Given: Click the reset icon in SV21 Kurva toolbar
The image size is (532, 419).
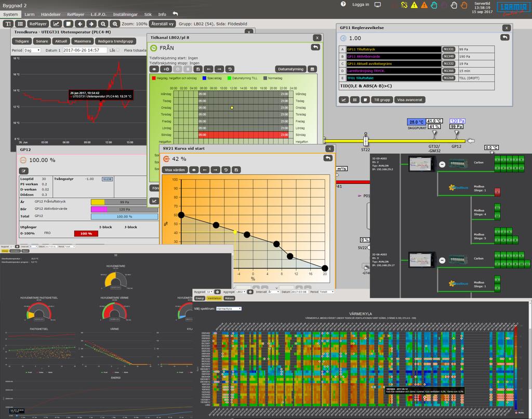Looking at the screenshot, I should [x=225, y=170].
